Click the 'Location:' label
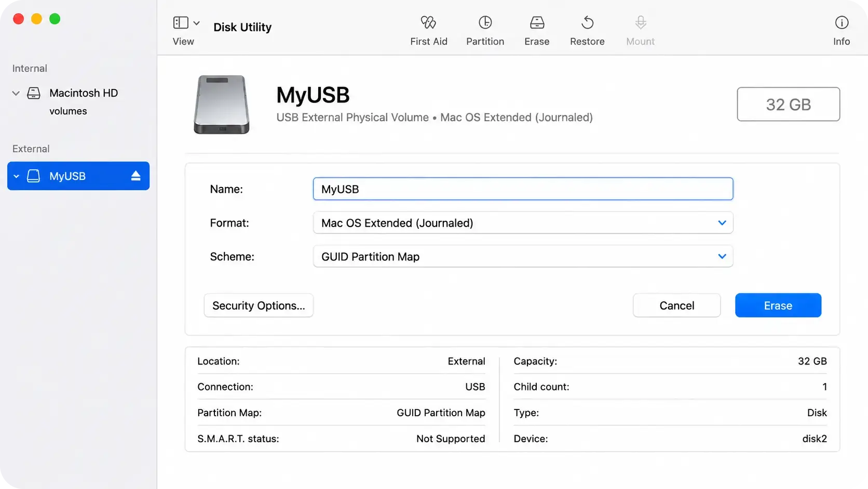The width and height of the screenshot is (868, 489). point(218,361)
